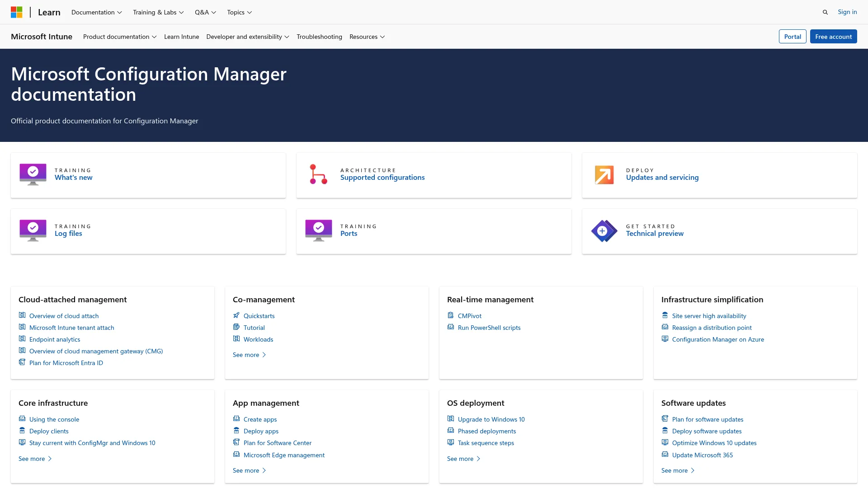Expand See more under OS deployment
The width and height of the screenshot is (868, 488).
click(464, 459)
